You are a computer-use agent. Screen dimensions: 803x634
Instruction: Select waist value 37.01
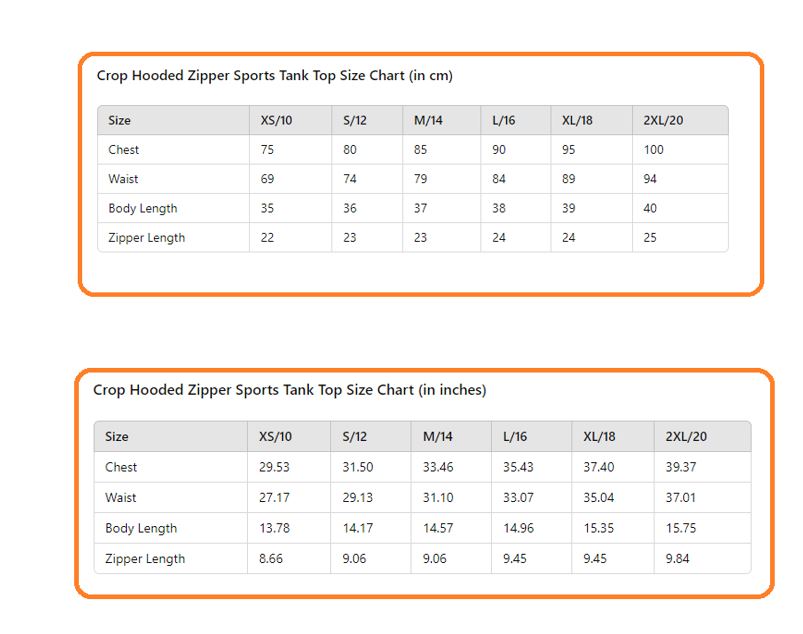point(681,498)
